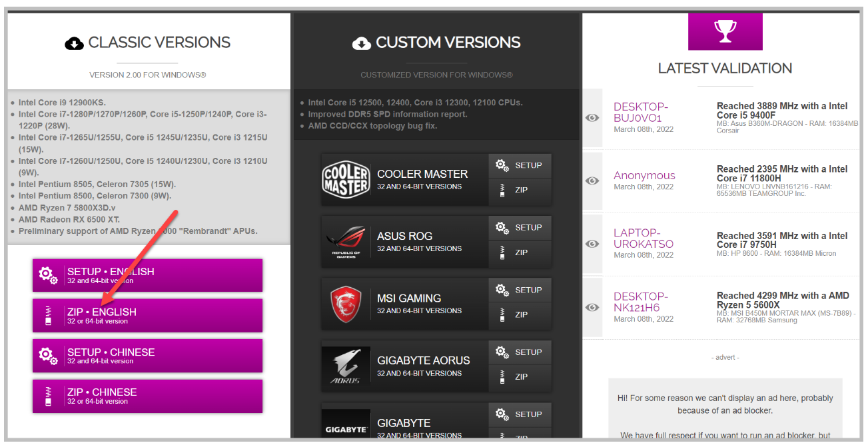
Task: Click Reached 3591 MHz Core i7 9750H text
Action: click(782, 240)
